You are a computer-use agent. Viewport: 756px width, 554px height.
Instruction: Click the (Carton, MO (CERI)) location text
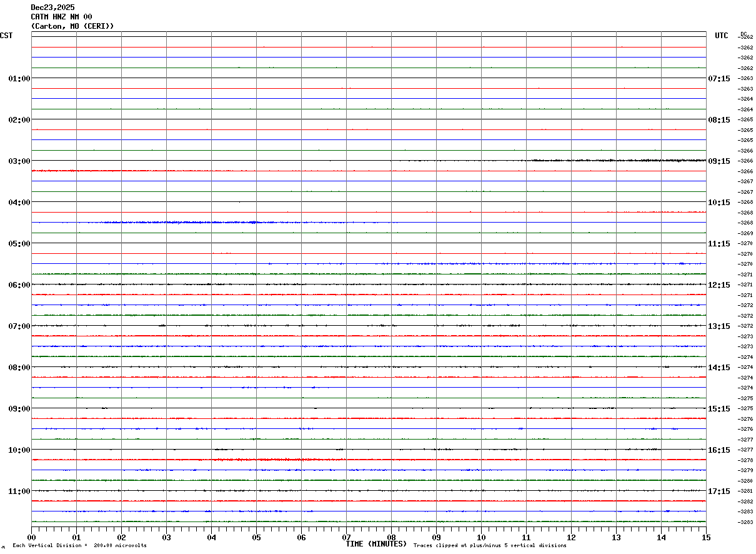pyautogui.click(x=72, y=26)
